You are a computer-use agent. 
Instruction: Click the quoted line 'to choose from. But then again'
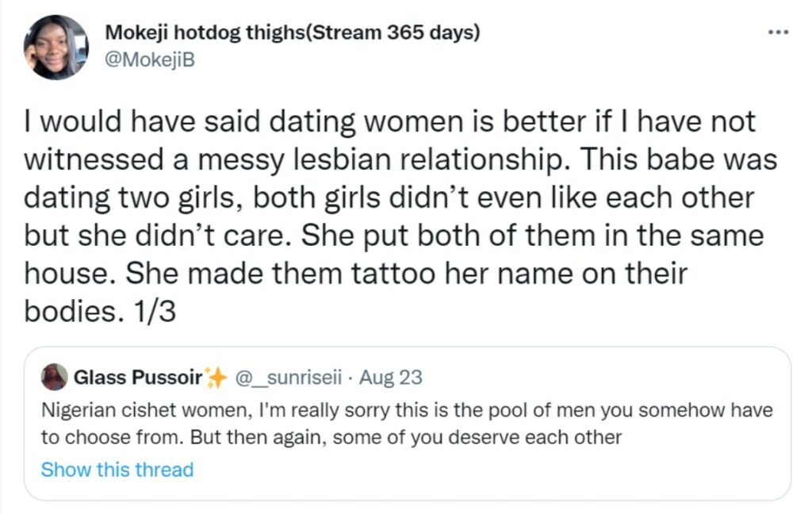pyautogui.click(x=331, y=438)
